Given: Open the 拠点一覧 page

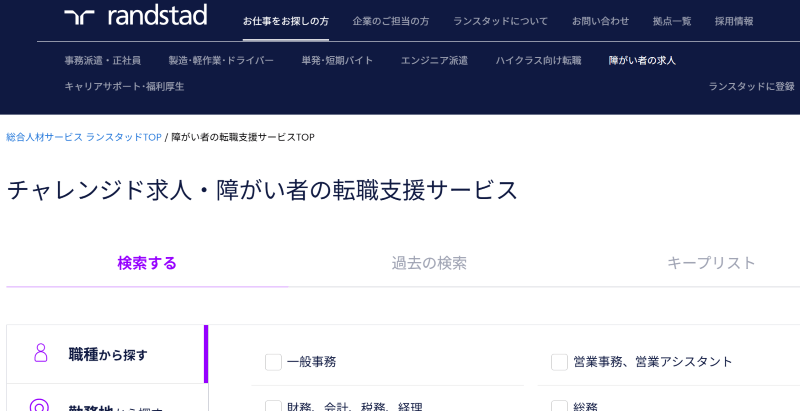Looking at the screenshot, I should pyautogui.click(x=672, y=21).
